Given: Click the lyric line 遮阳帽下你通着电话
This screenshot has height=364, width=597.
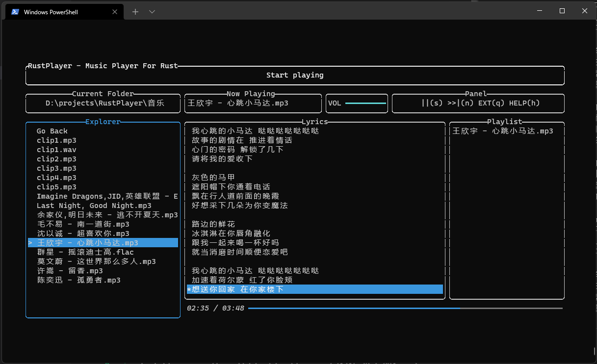Looking at the screenshot, I should [x=231, y=187].
